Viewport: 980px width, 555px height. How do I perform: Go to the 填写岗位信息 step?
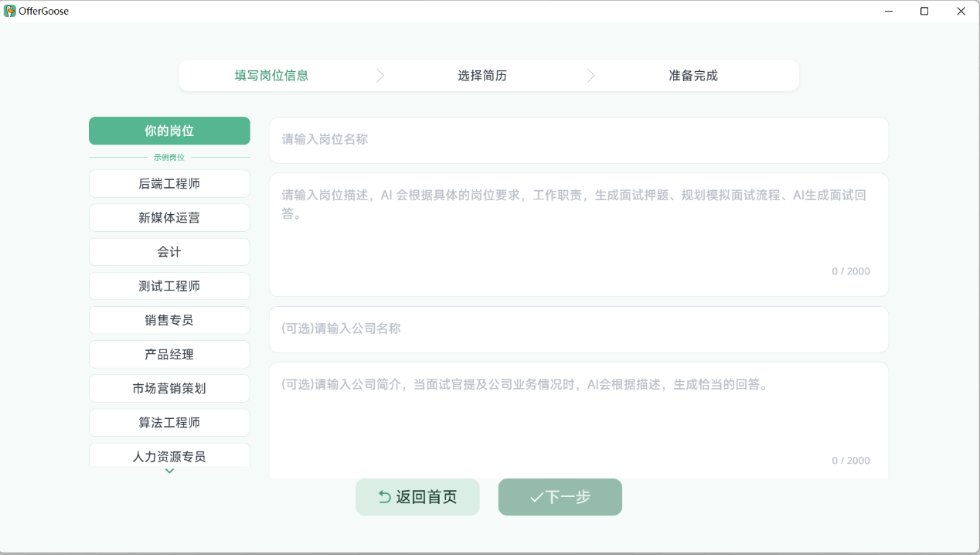272,76
